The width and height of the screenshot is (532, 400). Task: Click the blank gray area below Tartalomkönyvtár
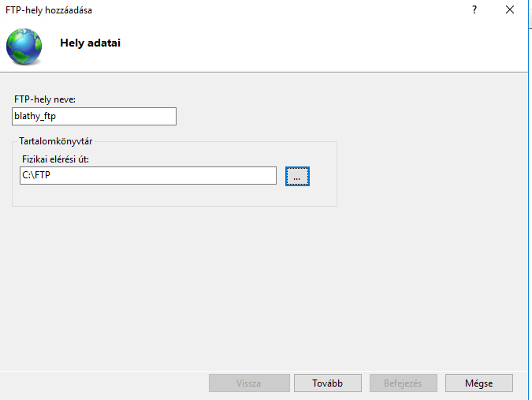point(236,284)
